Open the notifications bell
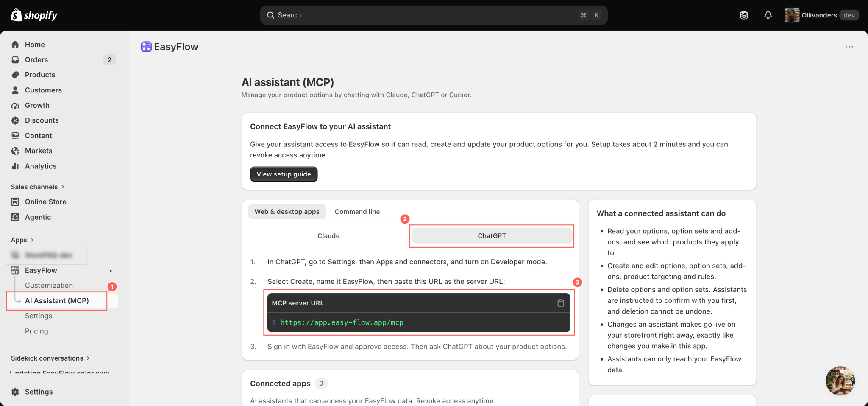Viewport: 868px width, 406px height. click(768, 15)
